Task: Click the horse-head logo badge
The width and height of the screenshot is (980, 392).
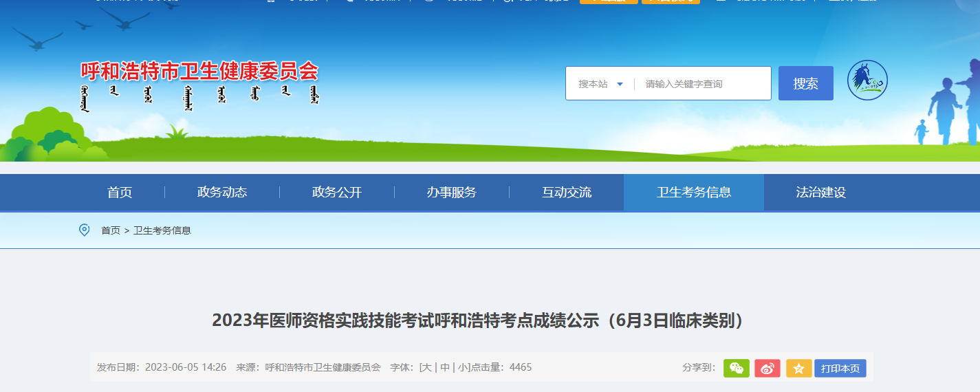Action: 867,80
